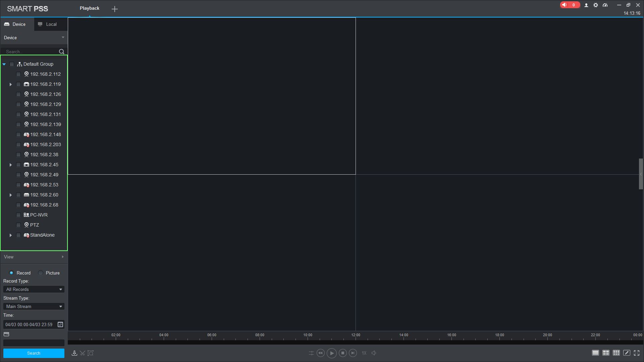Check the box for 192.168.2.112
Image resolution: width=644 pixels, height=362 pixels.
coord(18,74)
